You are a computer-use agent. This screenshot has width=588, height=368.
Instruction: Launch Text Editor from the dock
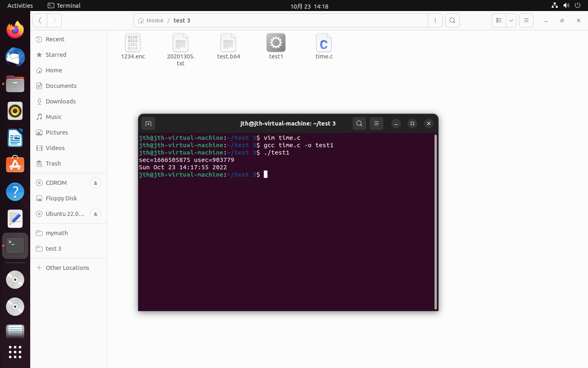15,219
